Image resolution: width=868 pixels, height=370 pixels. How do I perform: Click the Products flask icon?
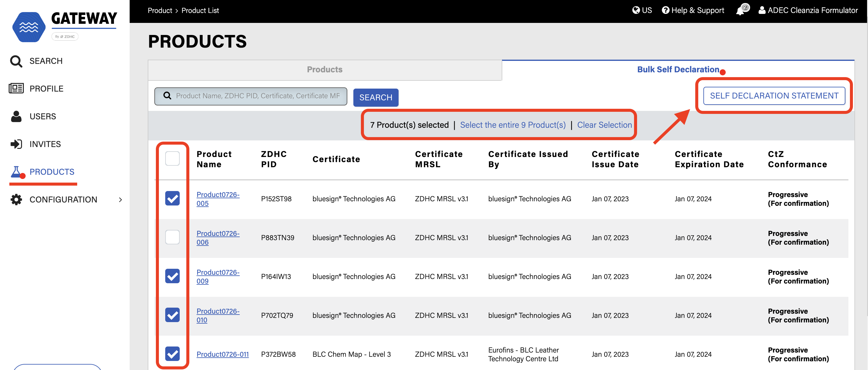click(x=16, y=172)
